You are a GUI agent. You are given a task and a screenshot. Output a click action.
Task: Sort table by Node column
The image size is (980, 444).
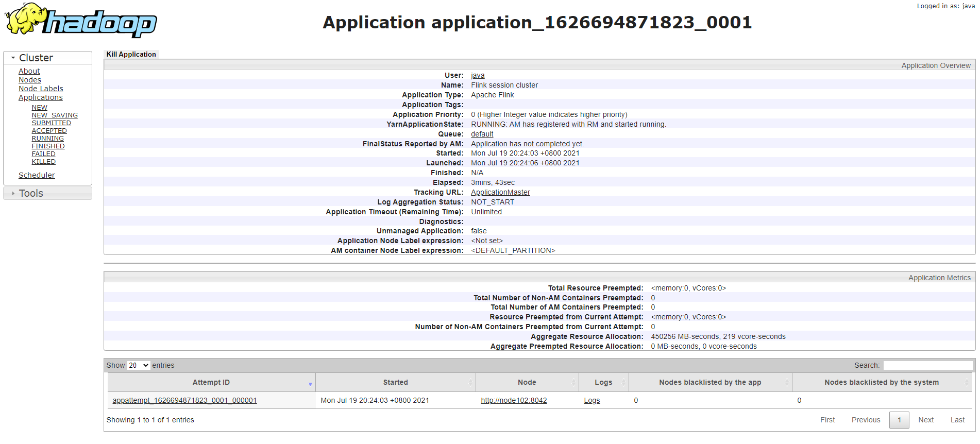point(527,382)
